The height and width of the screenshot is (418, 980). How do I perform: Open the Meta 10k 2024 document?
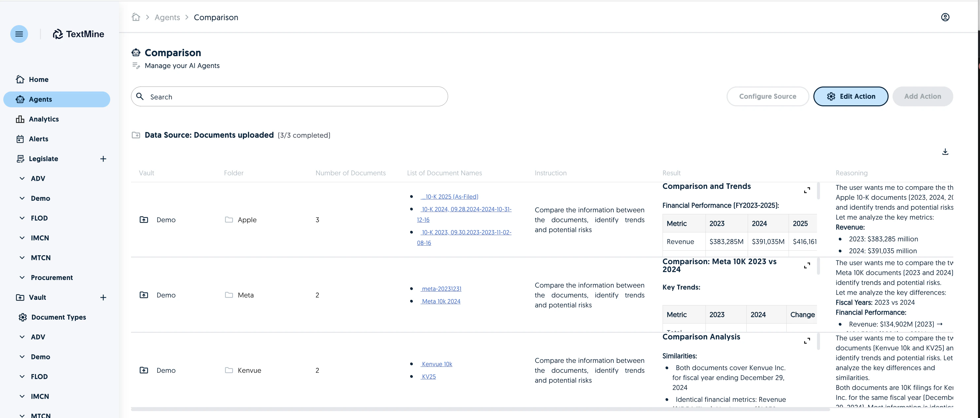click(x=441, y=301)
